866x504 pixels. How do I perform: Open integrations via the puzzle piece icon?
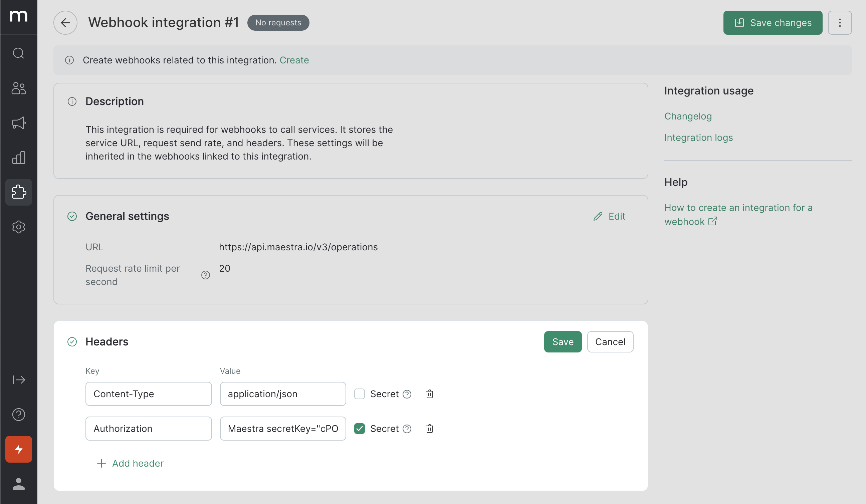[x=19, y=192]
